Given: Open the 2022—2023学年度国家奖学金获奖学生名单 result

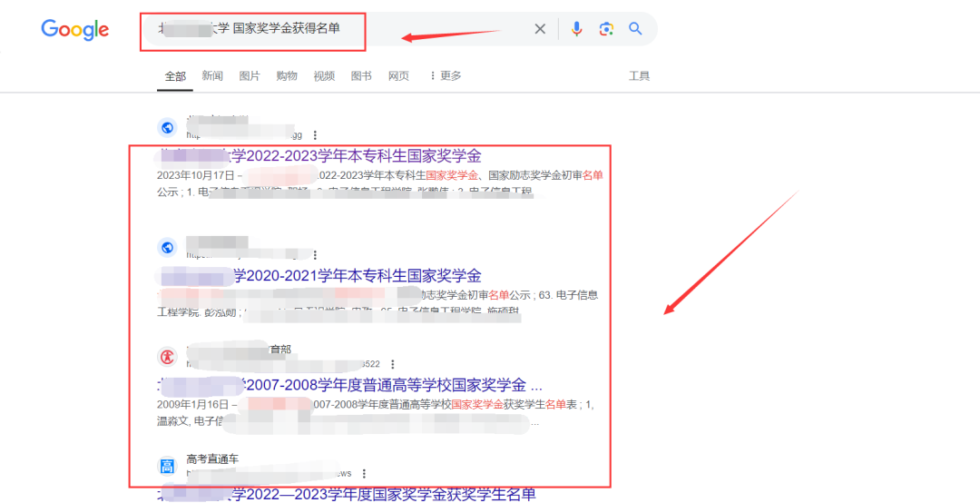Looking at the screenshot, I should pyautogui.click(x=347, y=494).
